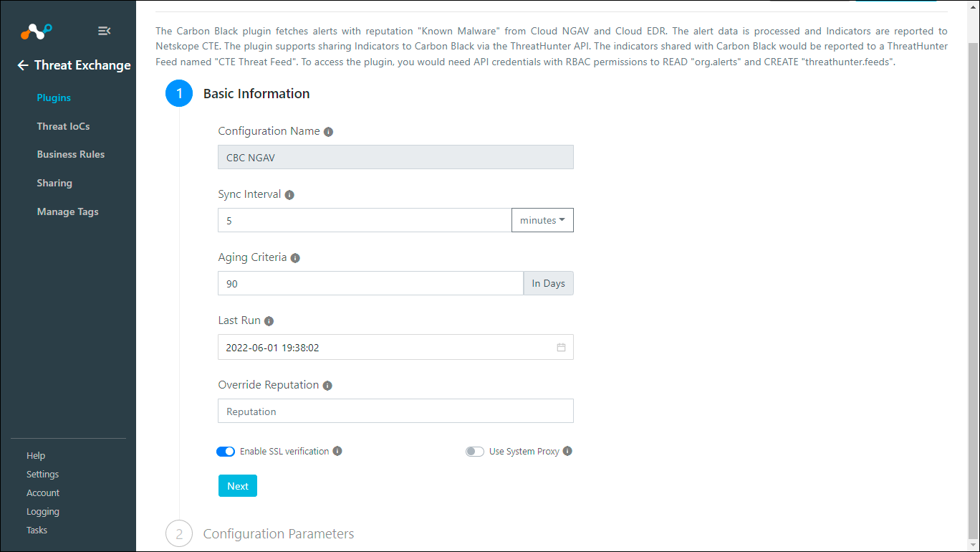Click info icon next to Last Run
980x552 pixels.
click(x=269, y=321)
